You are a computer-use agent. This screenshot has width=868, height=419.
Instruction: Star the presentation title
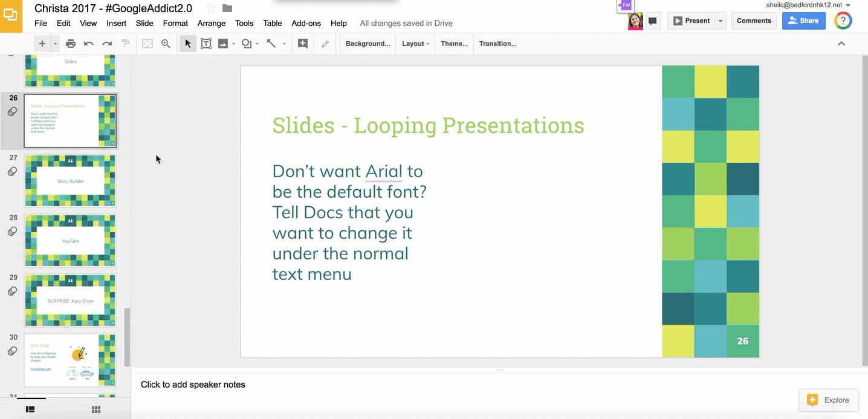coord(210,8)
